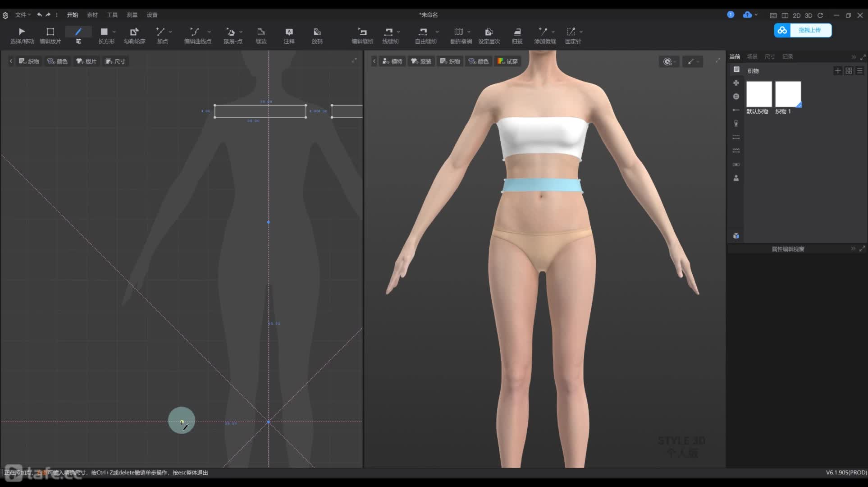Switch to 2D view layout

(797, 15)
